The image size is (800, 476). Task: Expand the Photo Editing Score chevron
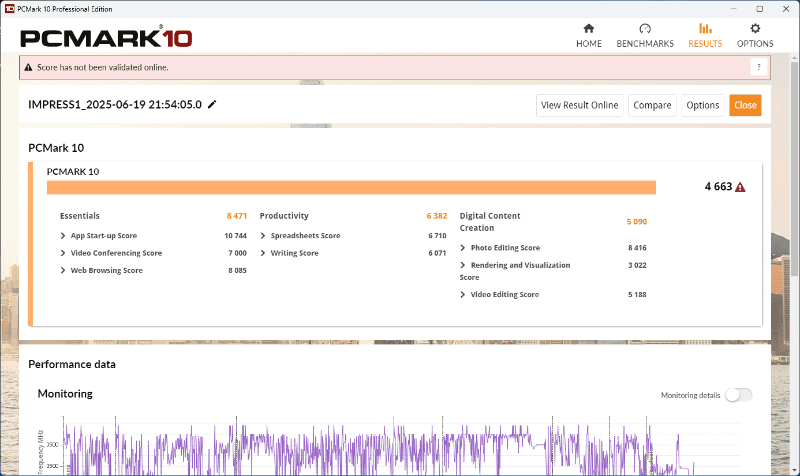coord(463,248)
